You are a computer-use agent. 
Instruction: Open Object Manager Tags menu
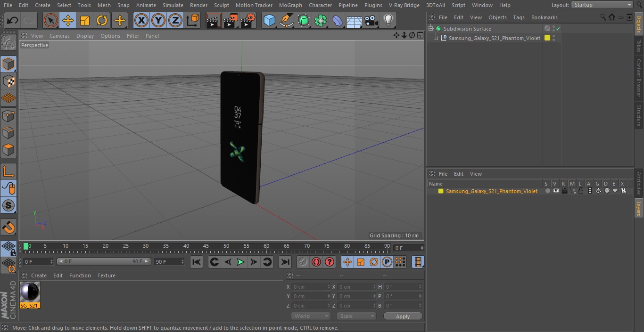coord(519,17)
